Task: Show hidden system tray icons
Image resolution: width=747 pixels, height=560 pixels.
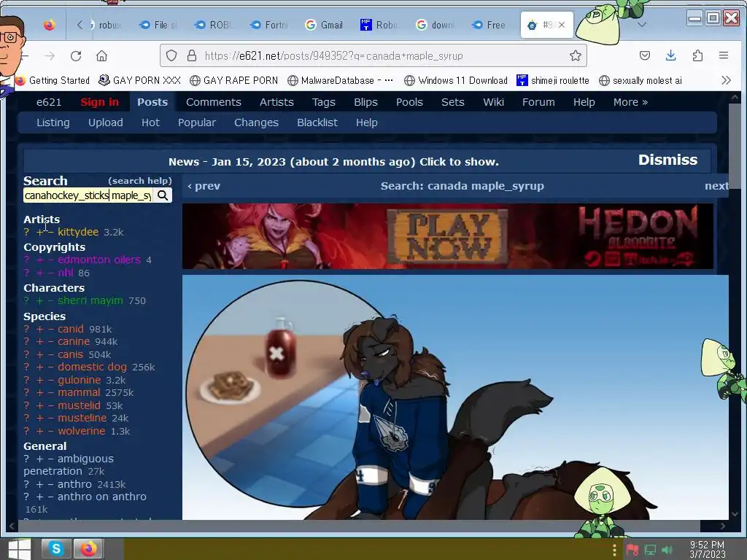Action: pyautogui.click(x=614, y=551)
